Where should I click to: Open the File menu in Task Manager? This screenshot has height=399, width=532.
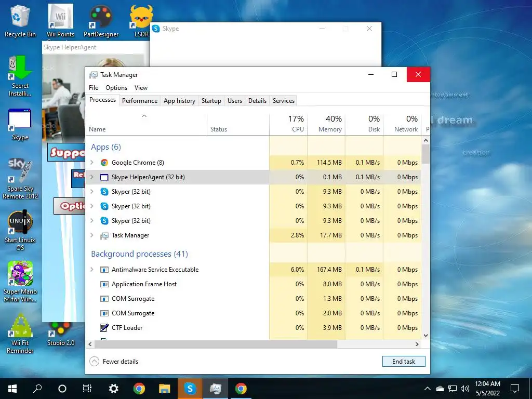(x=94, y=88)
